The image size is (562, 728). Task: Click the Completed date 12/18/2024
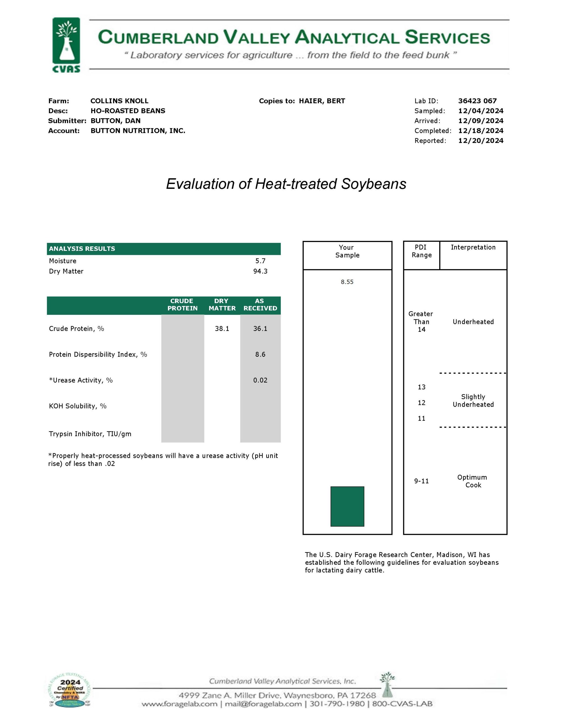point(481,131)
